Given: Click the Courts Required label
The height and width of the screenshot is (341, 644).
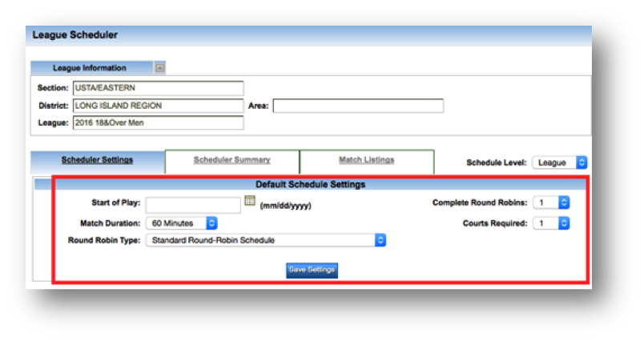Looking at the screenshot, I should tap(495, 223).
